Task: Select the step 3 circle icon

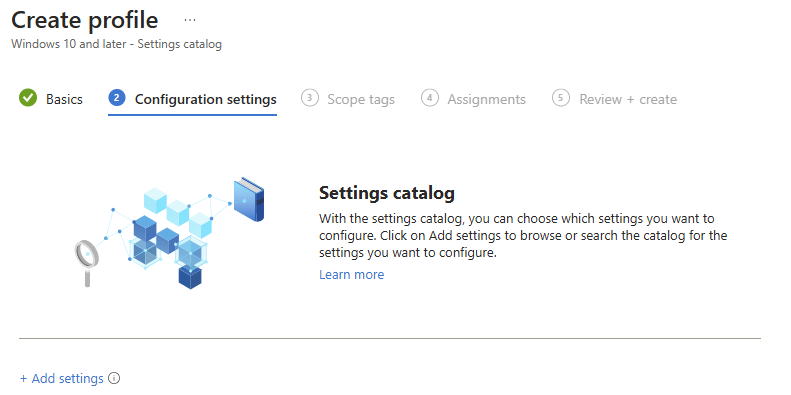Action: (310, 98)
